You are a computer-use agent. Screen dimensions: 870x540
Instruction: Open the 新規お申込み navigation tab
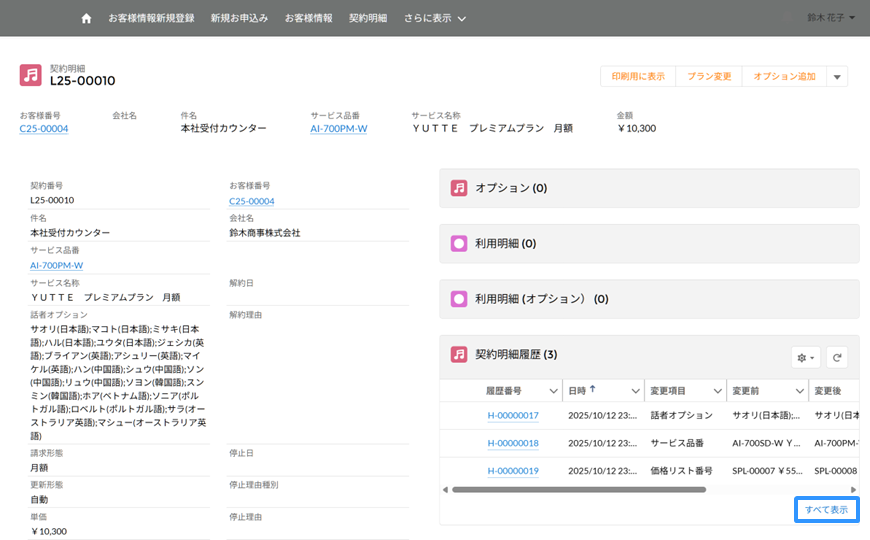click(x=240, y=18)
